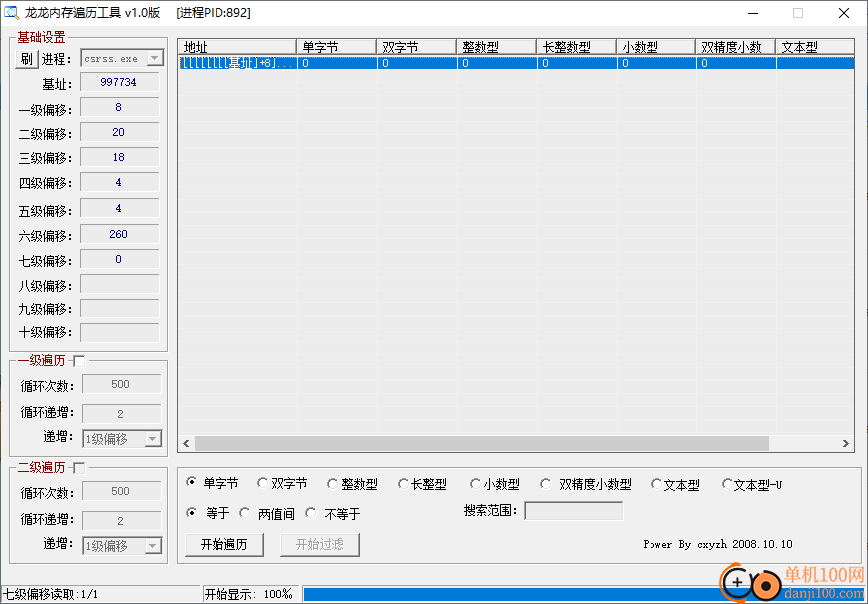Click 循环次数 field in 二级遍历
Screen dimensions: 868x604
click(x=122, y=492)
